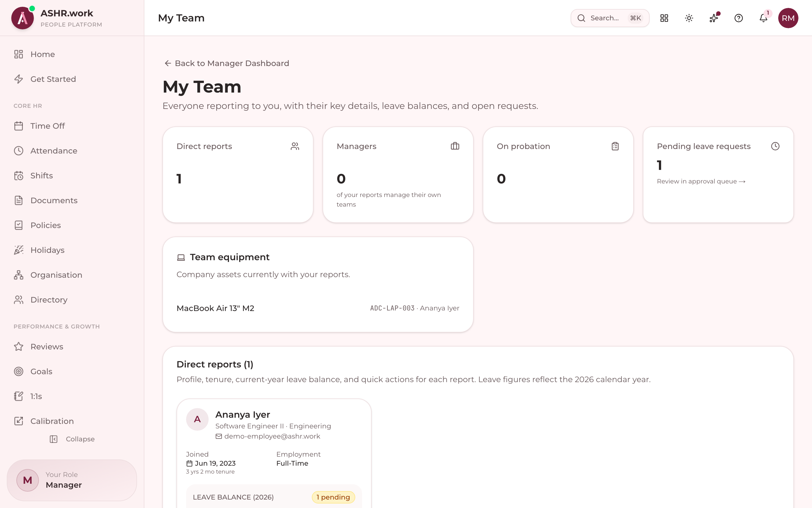
Task: Click the 1:1s notebook icon
Action: [x=19, y=397]
